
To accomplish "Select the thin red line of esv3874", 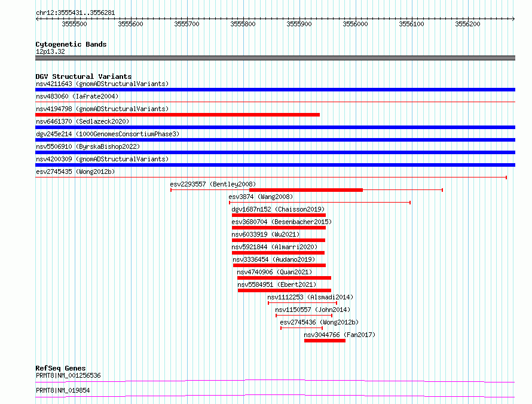I will coord(320,203).
